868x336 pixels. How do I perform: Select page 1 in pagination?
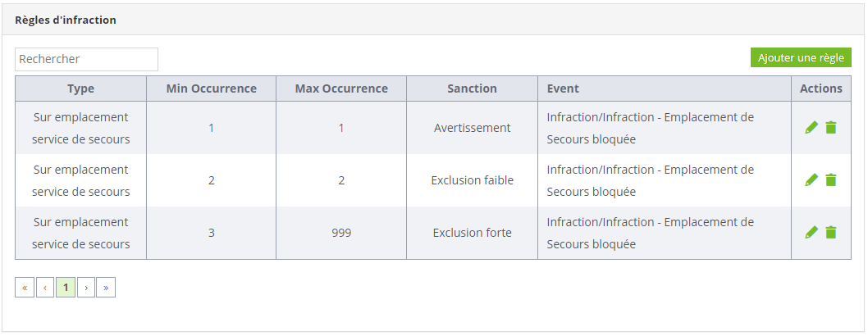(66, 288)
